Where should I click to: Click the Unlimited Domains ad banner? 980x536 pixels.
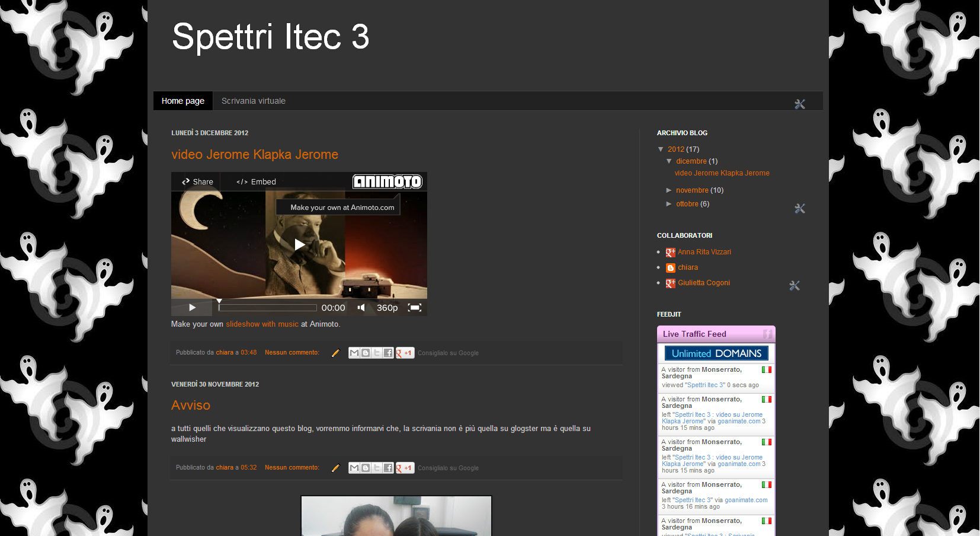[x=716, y=353]
